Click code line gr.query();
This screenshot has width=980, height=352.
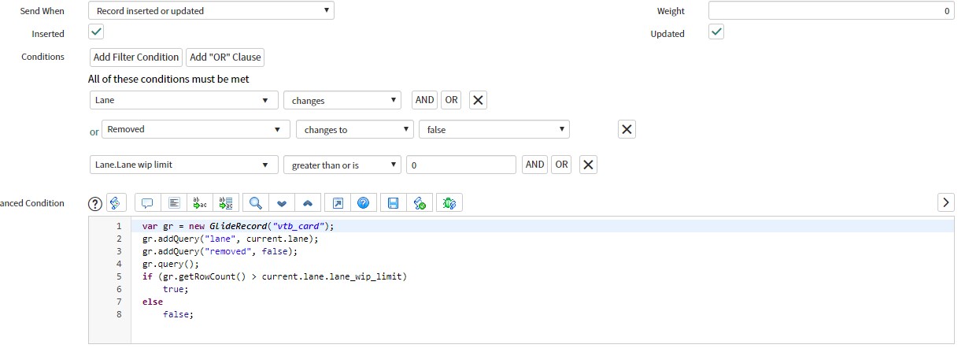(171, 264)
